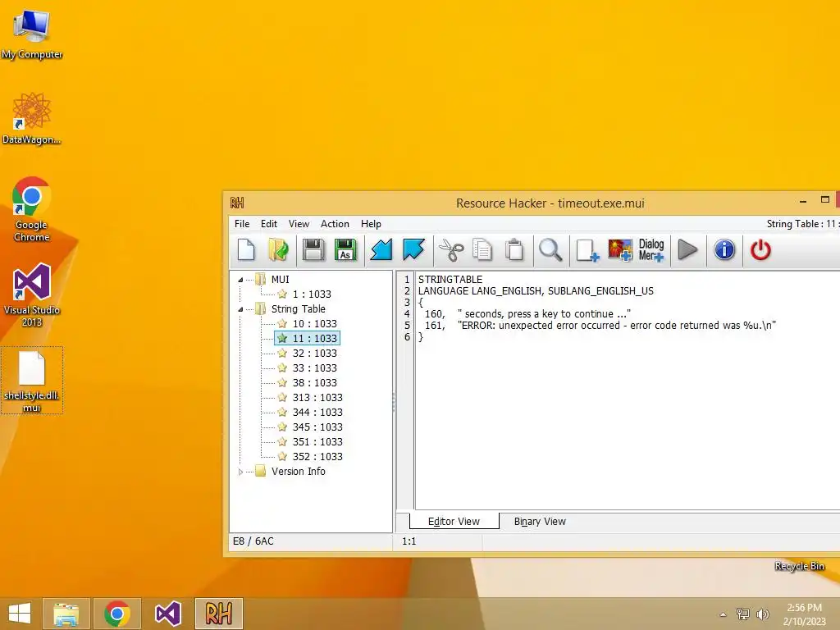Select the String Table folder node
Screen dimensions: 840x630
coord(299,309)
